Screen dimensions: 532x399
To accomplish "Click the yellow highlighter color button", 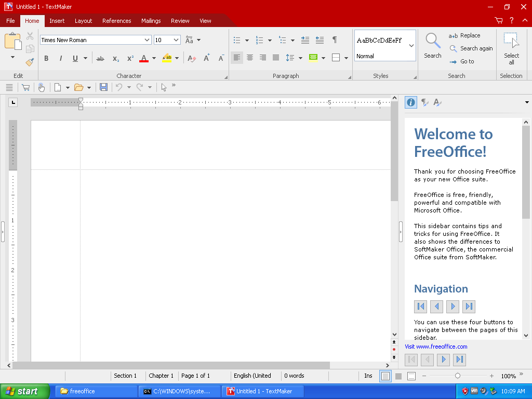I will 167,58.
